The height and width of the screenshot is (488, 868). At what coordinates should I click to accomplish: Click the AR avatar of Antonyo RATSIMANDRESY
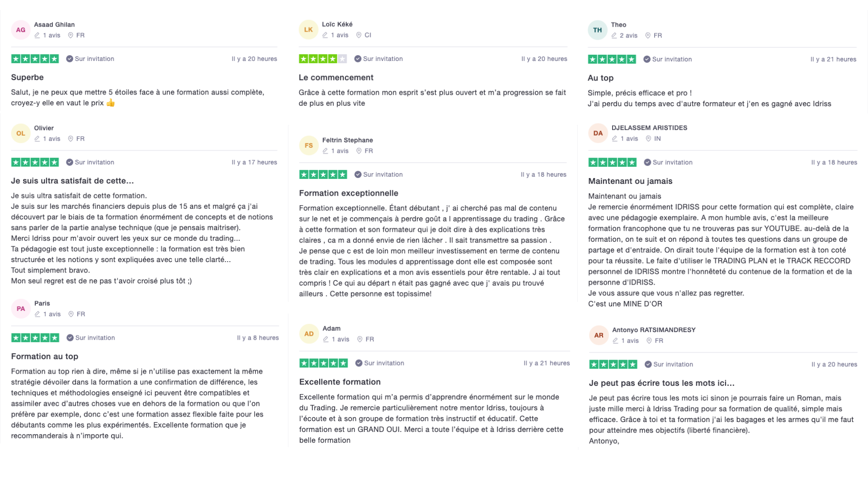(x=599, y=335)
